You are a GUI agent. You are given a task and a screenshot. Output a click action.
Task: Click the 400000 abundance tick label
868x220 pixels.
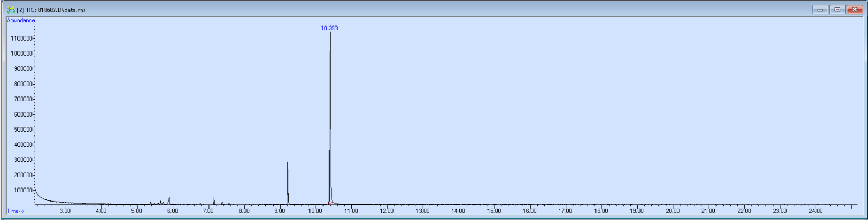(23, 145)
